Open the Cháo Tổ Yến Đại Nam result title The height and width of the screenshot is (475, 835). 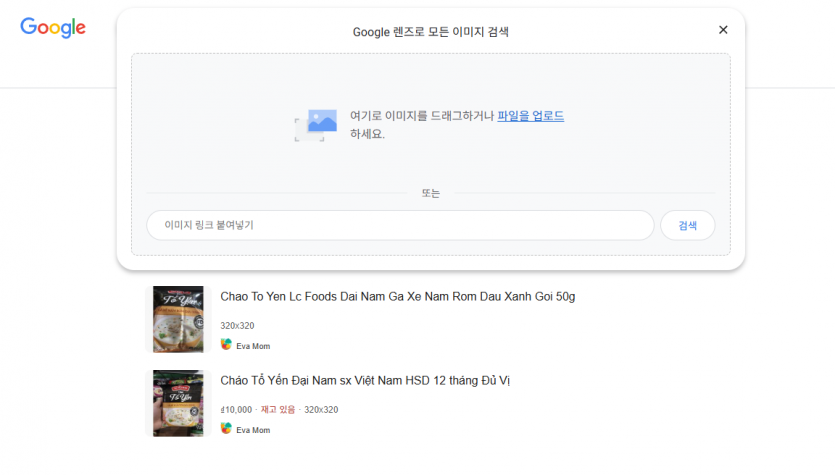tap(365, 381)
